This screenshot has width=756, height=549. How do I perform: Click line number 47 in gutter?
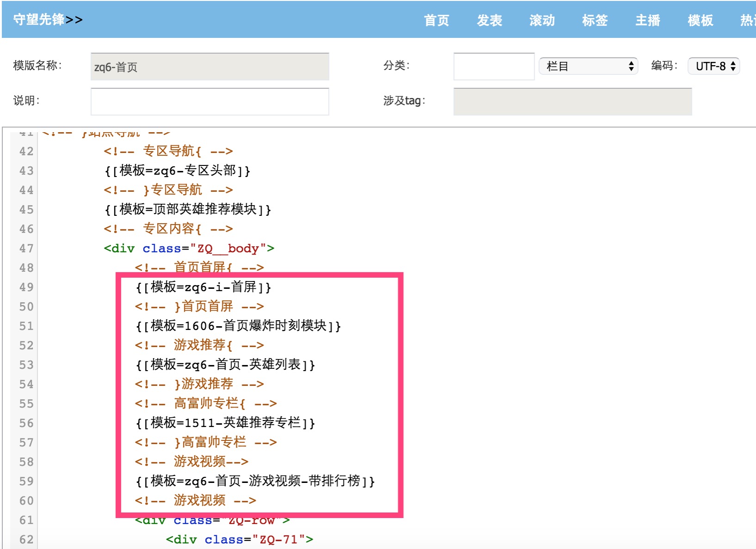(26, 249)
